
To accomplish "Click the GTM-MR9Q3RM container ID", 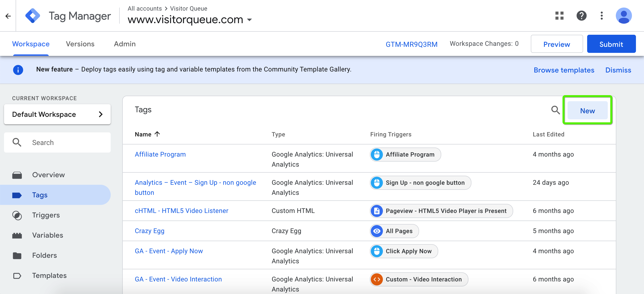I will click(412, 44).
